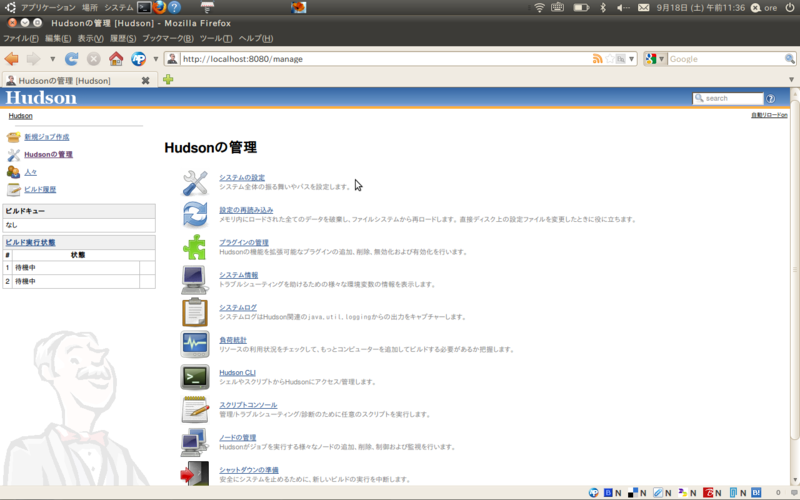Launch the terminal from the top panel
The width and height of the screenshot is (800, 500).
click(144, 7)
